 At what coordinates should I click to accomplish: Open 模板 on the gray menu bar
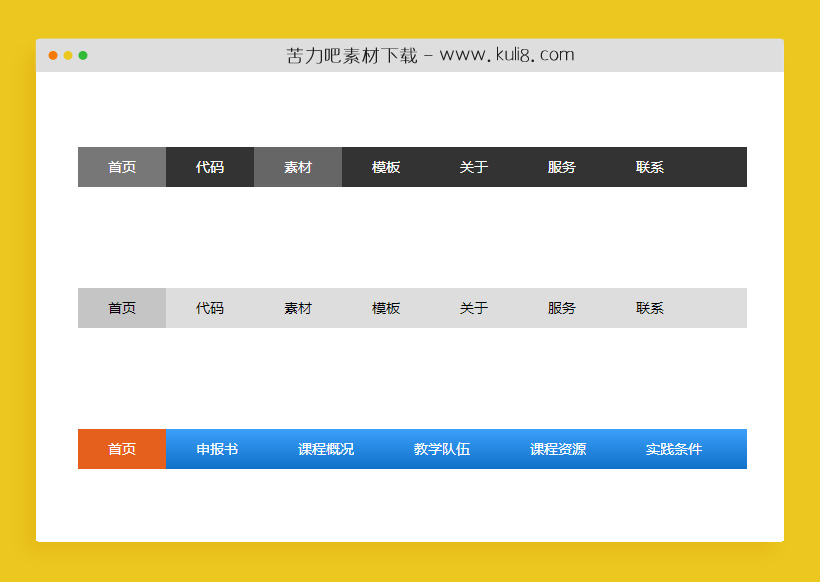coord(385,308)
